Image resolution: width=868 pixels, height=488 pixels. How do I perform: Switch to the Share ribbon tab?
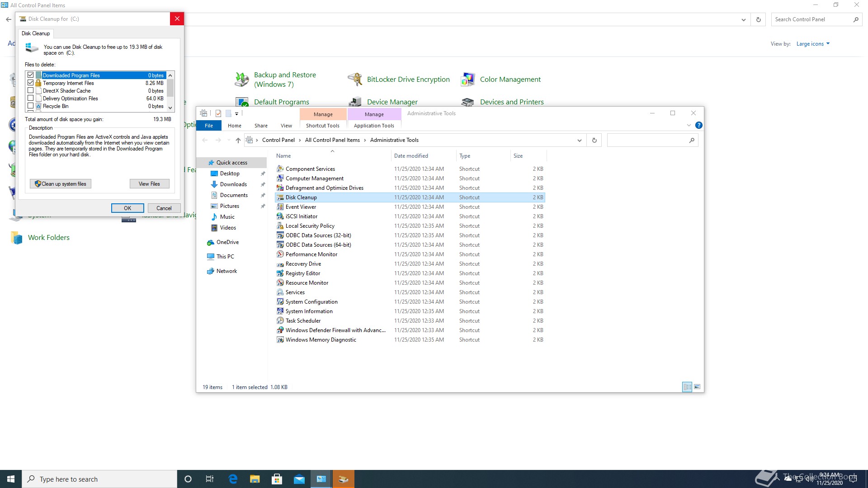click(261, 126)
